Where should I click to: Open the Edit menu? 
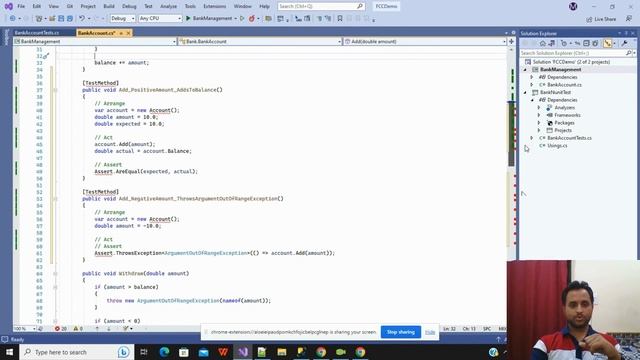36,6
